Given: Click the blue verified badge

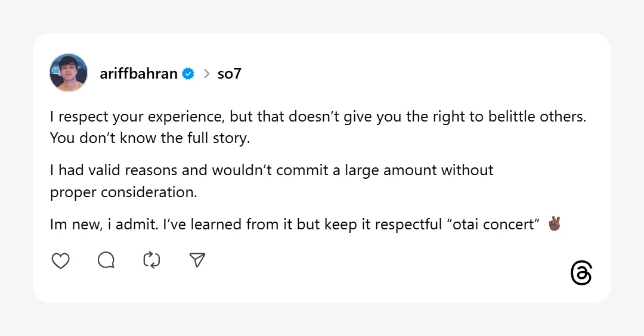Looking at the screenshot, I should click(188, 74).
